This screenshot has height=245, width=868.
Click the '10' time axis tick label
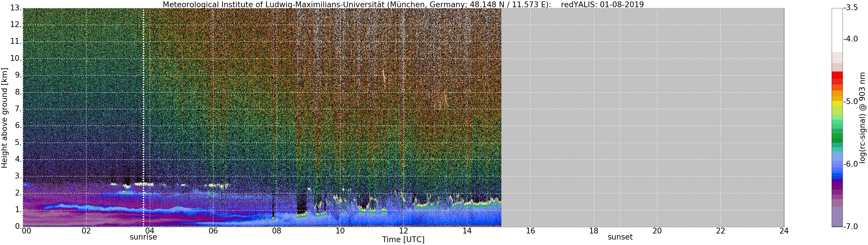340,231
